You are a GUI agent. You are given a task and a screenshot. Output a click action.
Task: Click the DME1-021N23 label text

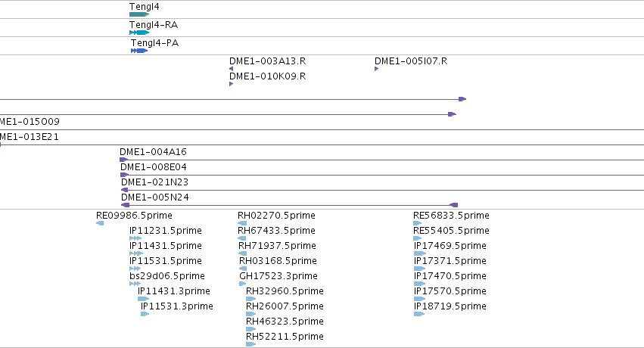(x=155, y=182)
